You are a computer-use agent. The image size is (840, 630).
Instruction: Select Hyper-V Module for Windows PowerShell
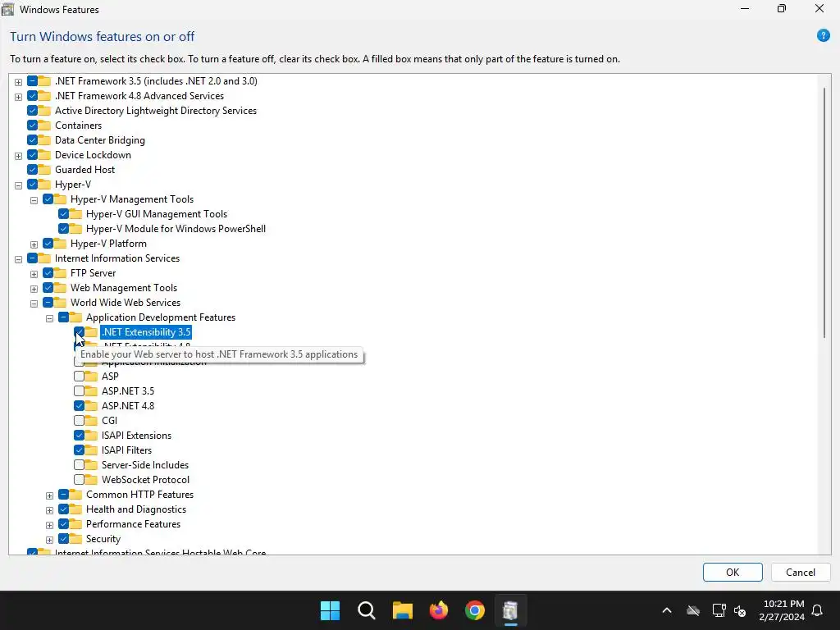point(176,229)
